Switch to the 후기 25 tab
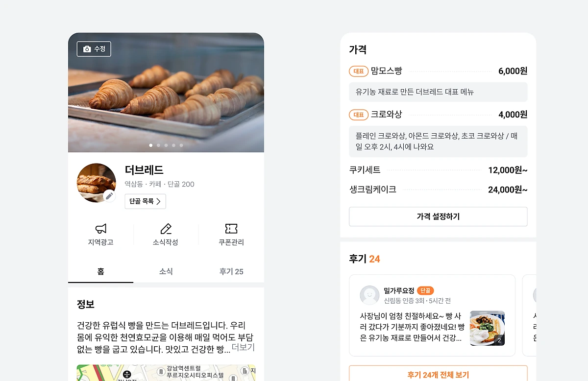 click(231, 272)
